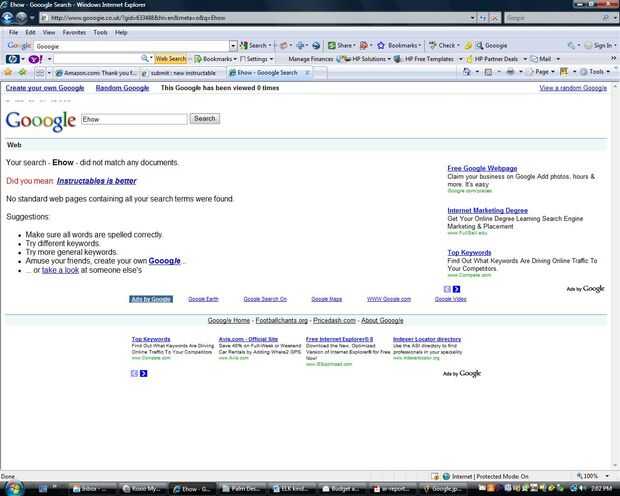
Task: Click the taskbar clock showing 2:02 PM
Action: (601, 489)
